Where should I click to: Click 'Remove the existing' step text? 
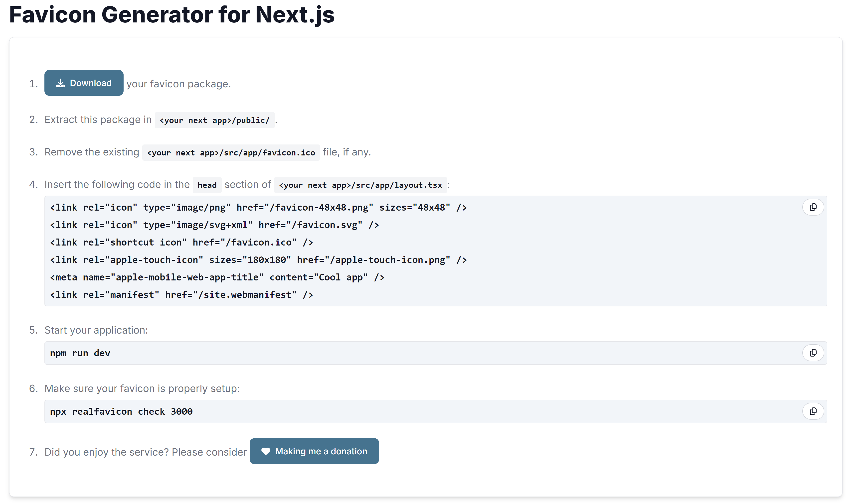point(92,152)
